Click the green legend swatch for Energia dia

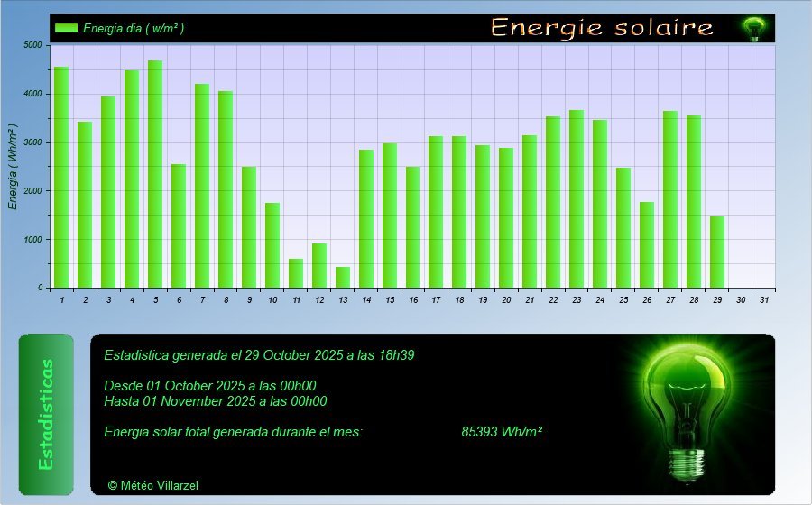66,28
